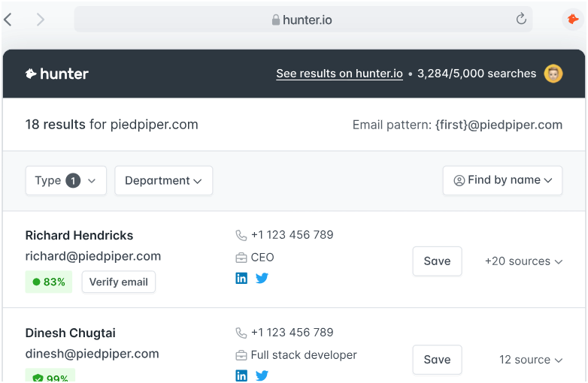Open the Find by name dropdown

502,180
